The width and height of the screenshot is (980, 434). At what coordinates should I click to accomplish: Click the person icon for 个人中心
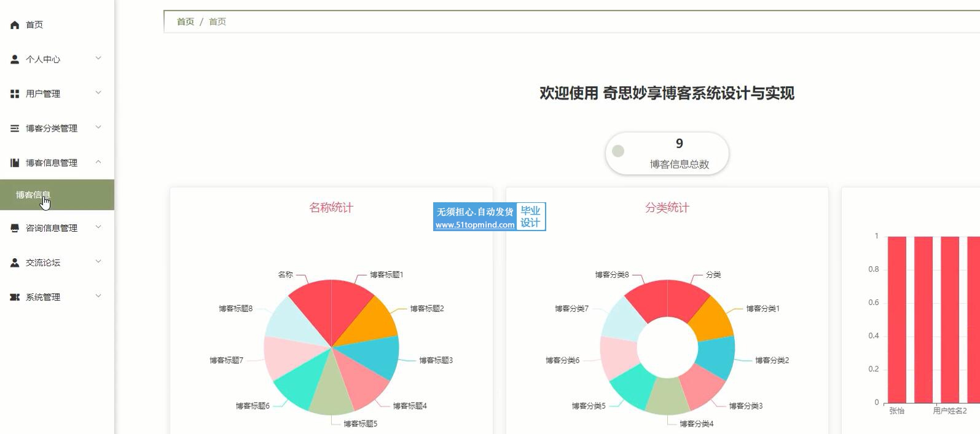coord(15,59)
